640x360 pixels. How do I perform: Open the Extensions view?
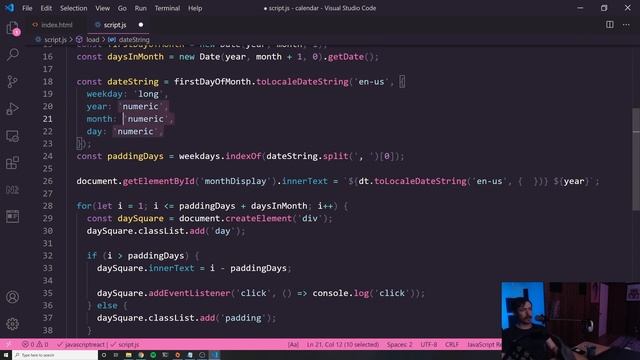(13, 163)
